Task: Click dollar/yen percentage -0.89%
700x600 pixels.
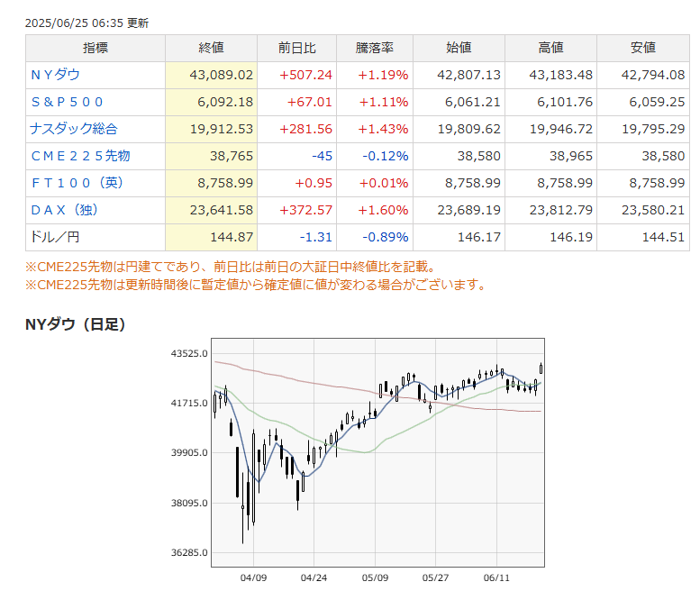Action: (x=386, y=237)
